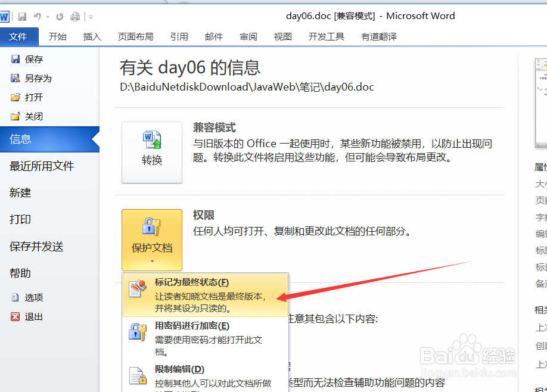Screen dimensions: 547x392
Task: Switch to the 开始 ribbon tab
Action: [58, 36]
